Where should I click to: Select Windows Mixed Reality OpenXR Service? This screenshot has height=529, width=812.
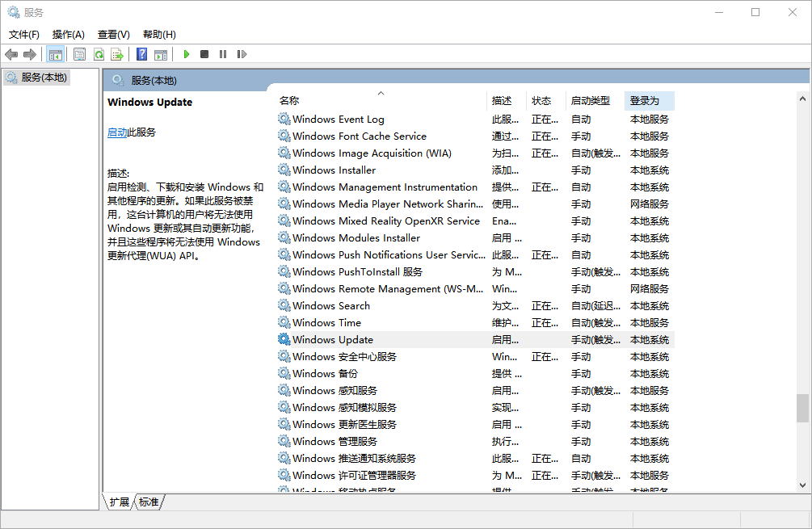click(475, 221)
